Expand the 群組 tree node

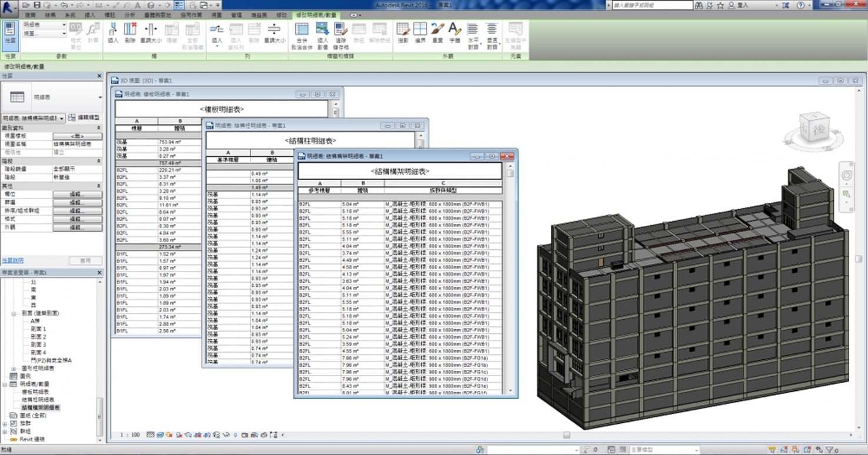[5, 431]
